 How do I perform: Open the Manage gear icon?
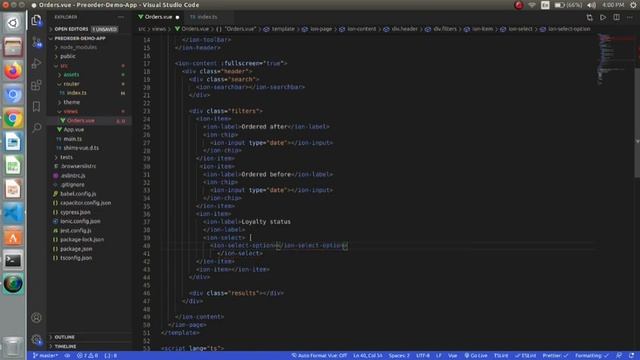[36, 339]
